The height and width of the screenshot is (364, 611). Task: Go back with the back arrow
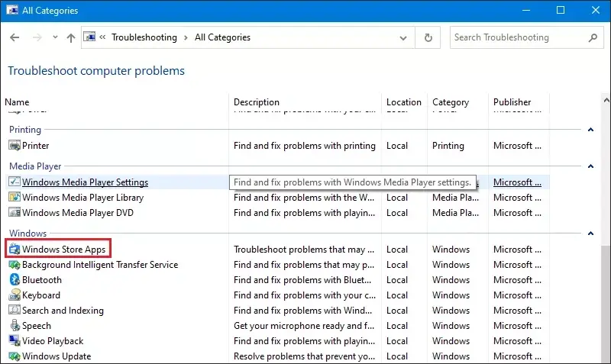[x=15, y=37]
